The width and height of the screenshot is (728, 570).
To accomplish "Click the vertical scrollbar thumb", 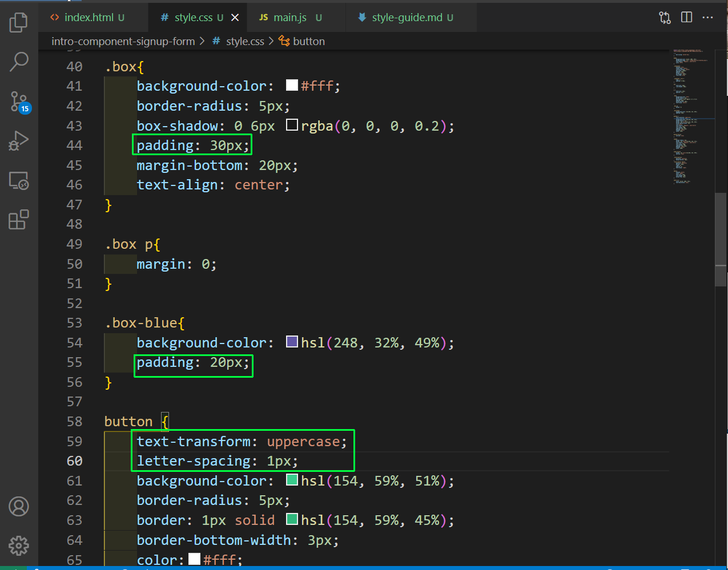I will pyautogui.click(x=721, y=240).
